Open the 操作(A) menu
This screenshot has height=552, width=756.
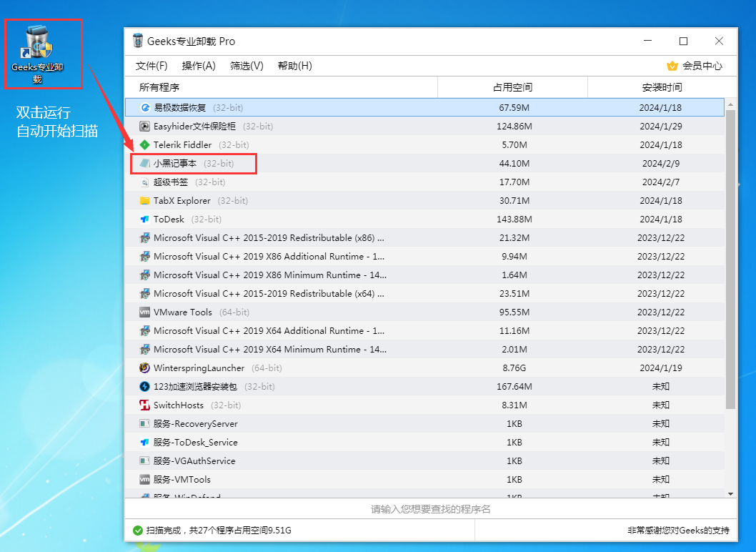[199, 66]
